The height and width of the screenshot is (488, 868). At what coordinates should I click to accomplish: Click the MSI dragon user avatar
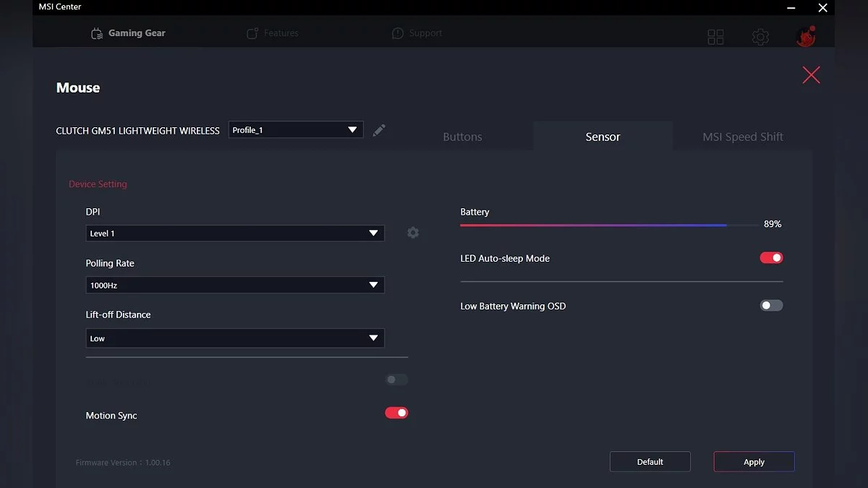805,37
